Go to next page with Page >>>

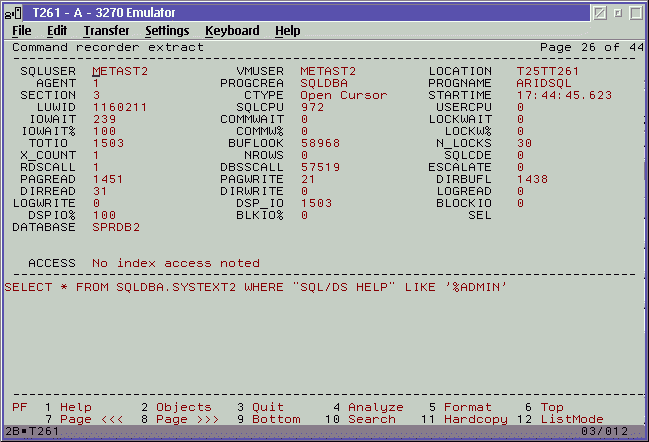tap(187, 419)
